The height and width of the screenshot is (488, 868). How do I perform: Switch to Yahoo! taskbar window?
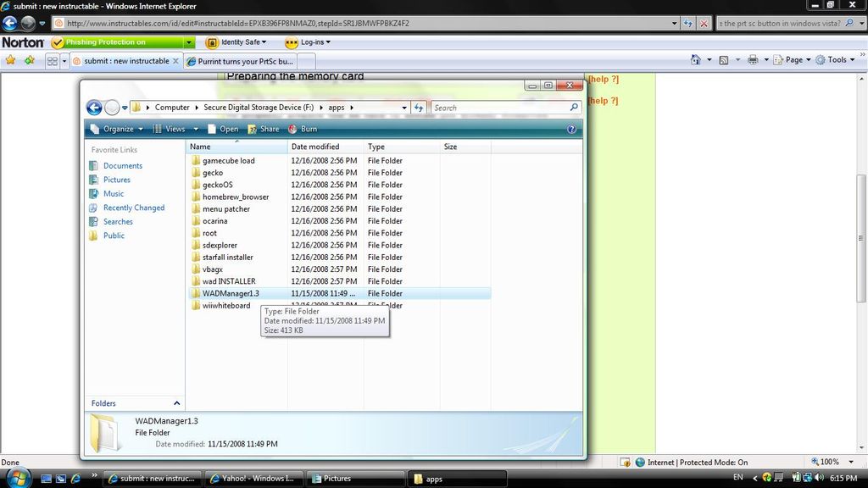(x=253, y=479)
